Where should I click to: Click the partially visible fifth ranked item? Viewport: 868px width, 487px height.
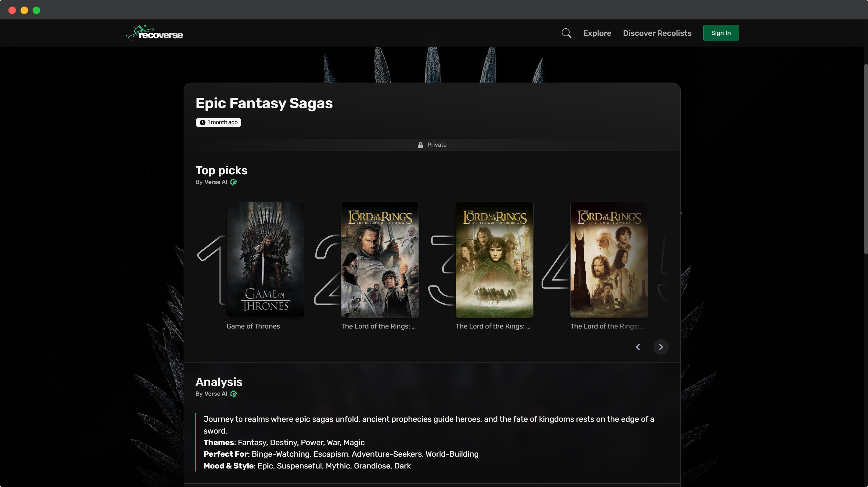[x=664, y=270]
